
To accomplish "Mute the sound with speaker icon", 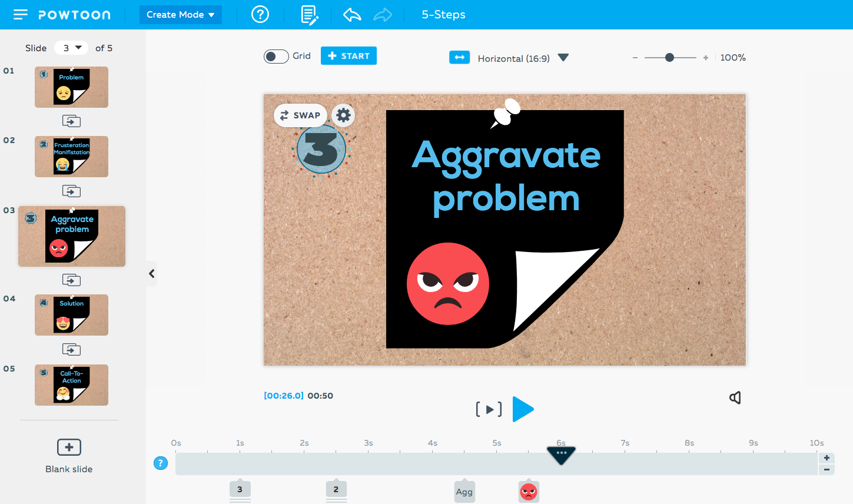I will tap(735, 398).
